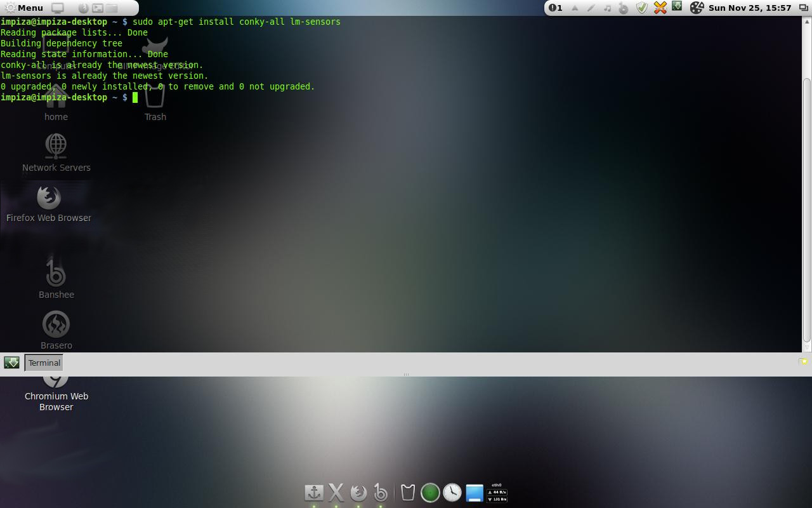Click the terminal resize handle below tab bar
The height and width of the screenshot is (508, 812).
[406, 375]
